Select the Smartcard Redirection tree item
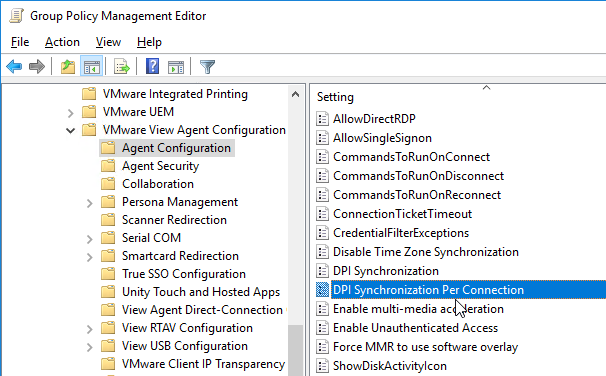Image resolution: width=606 pixels, height=376 pixels. (180, 256)
